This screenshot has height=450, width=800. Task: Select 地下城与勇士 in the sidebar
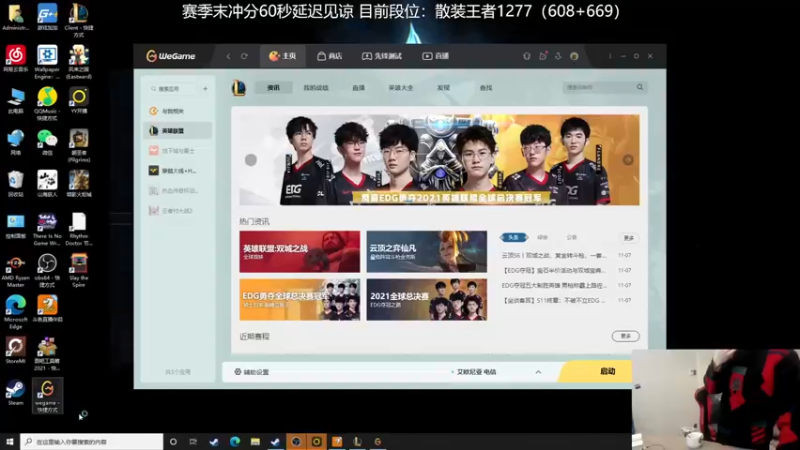[x=178, y=151]
